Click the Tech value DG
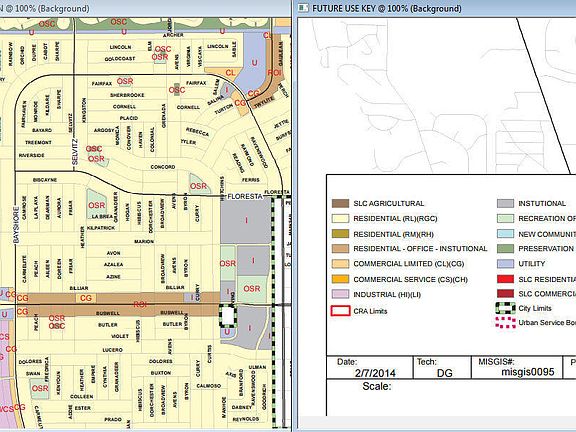Viewport: 576px width, 432px height. tap(444, 373)
